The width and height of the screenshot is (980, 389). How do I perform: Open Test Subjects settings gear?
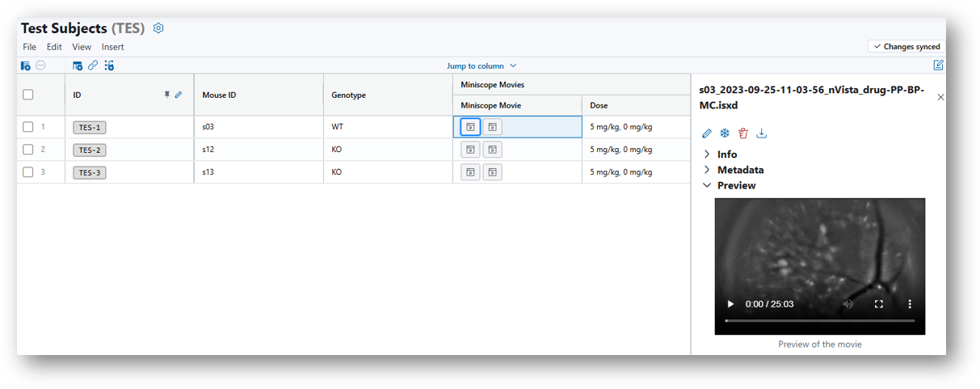click(x=158, y=28)
